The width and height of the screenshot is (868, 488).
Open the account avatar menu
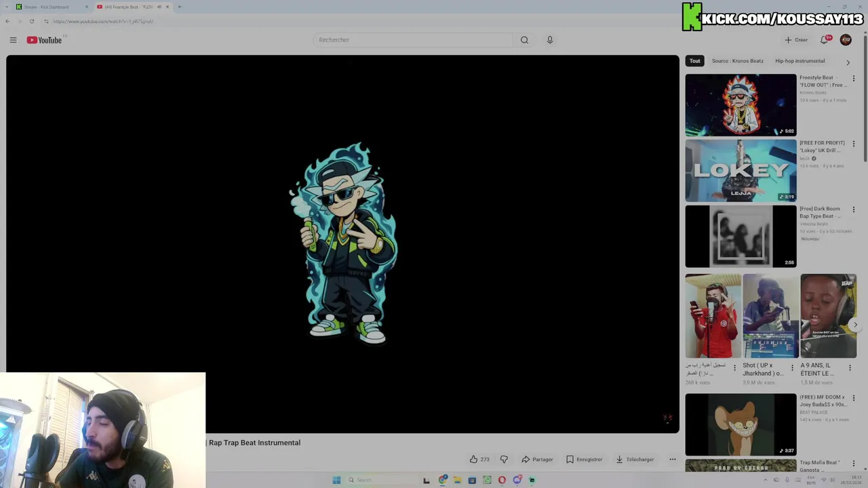(846, 40)
